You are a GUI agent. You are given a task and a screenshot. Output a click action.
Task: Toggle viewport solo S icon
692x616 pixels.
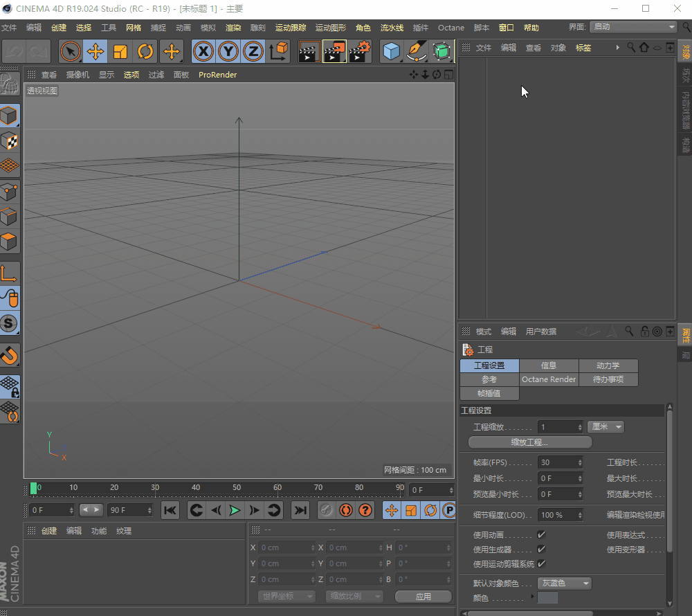click(10, 323)
